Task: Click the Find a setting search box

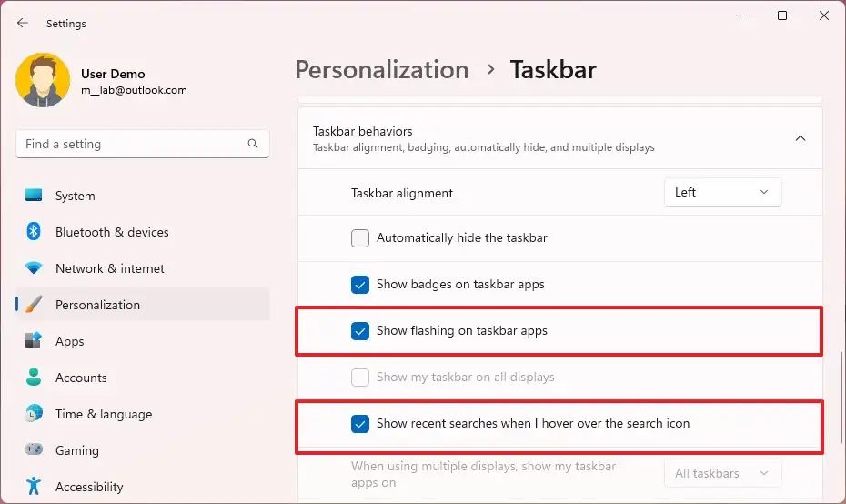Action: point(132,144)
